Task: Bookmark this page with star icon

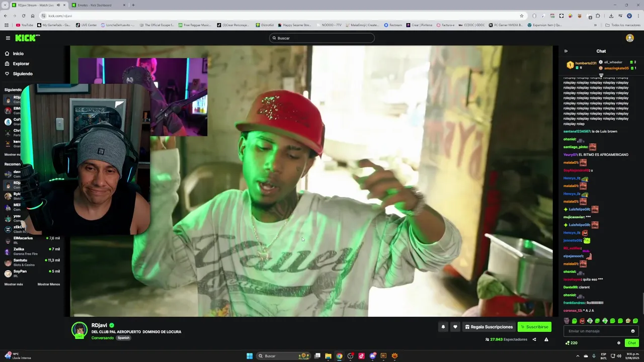Action: click(x=522, y=16)
